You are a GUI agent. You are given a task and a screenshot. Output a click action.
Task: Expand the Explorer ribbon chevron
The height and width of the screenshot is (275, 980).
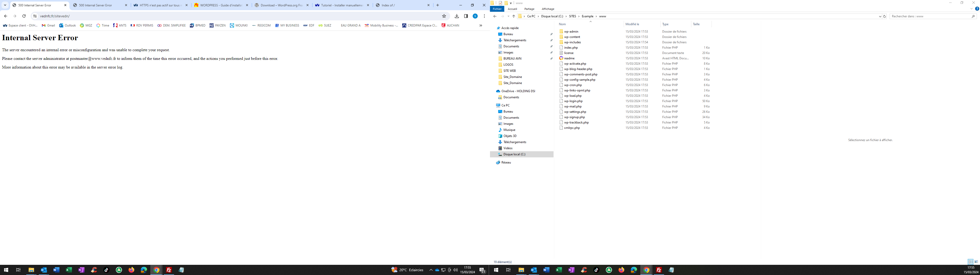(971, 9)
